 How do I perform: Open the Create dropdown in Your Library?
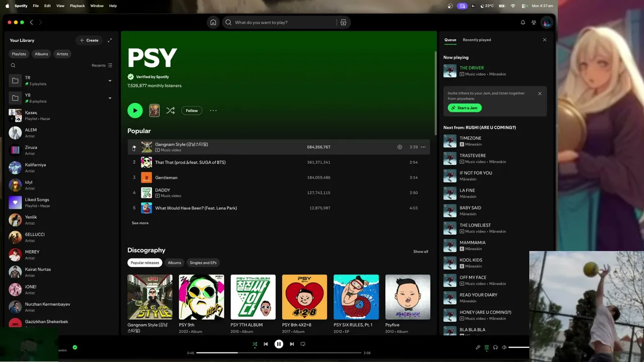click(89, 40)
